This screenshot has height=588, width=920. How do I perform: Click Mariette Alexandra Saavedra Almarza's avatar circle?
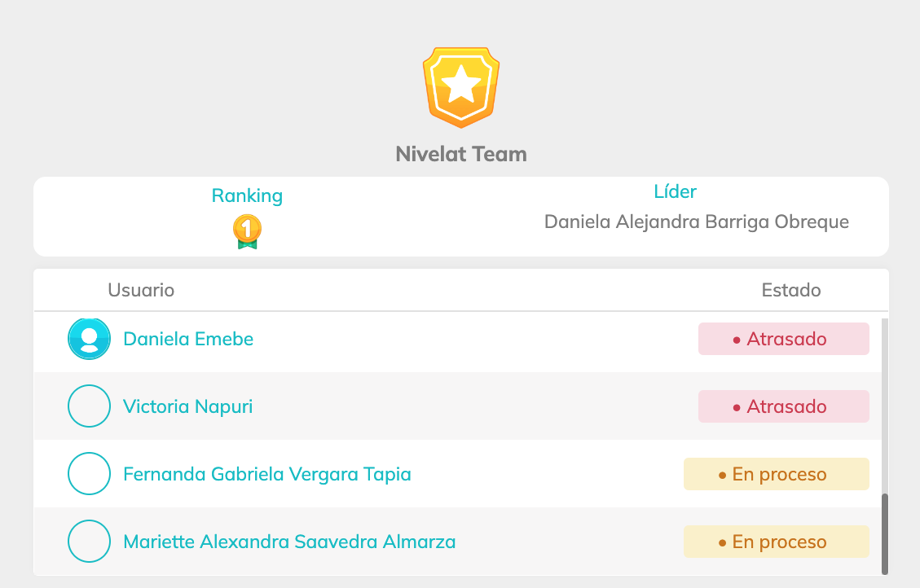click(x=89, y=542)
